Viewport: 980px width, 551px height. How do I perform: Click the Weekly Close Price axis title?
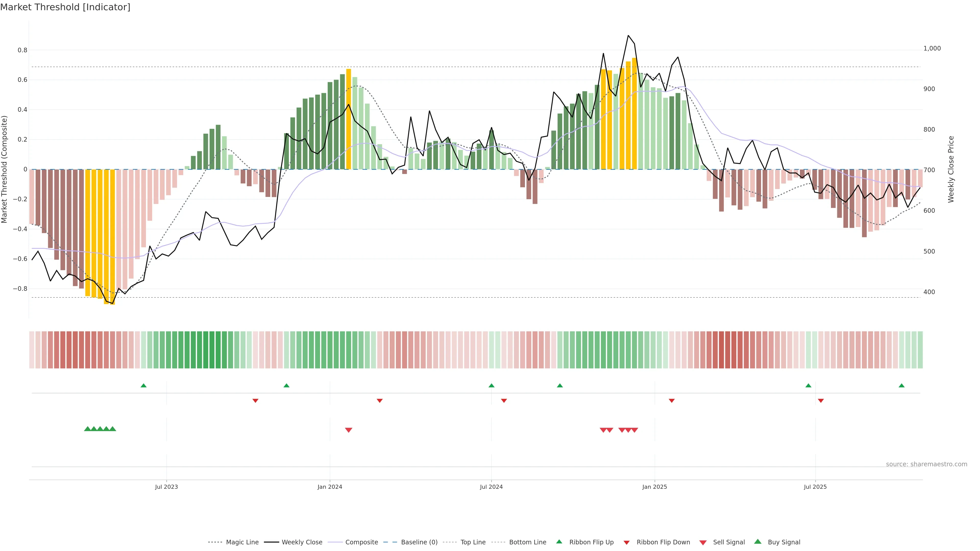(951, 169)
